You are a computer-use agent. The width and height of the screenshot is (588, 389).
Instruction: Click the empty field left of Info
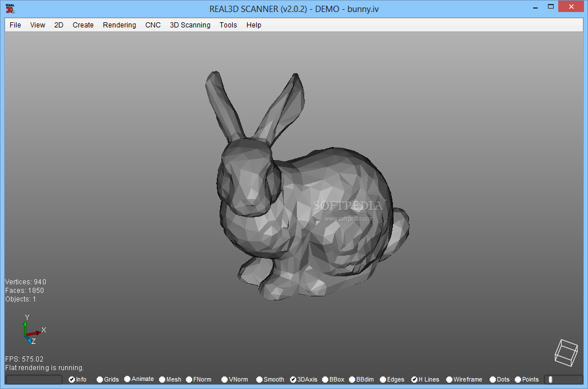point(34,380)
